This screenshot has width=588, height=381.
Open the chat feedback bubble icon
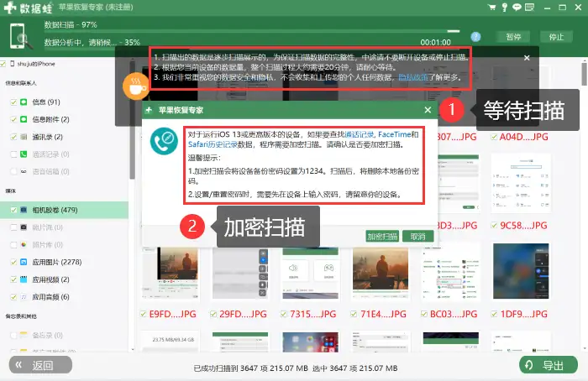pos(517,7)
